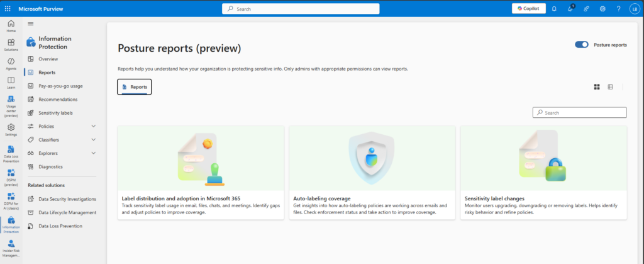The width and height of the screenshot is (644, 264).
Task: Click the reports Search input field
Action: tap(579, 112)
